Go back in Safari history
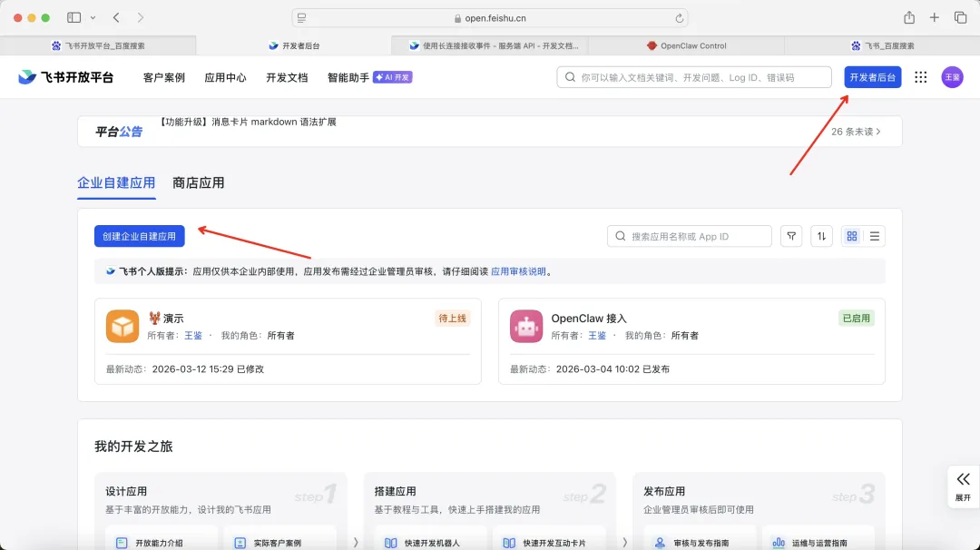This screenshot has width=980, height=550. pos(116,17)
